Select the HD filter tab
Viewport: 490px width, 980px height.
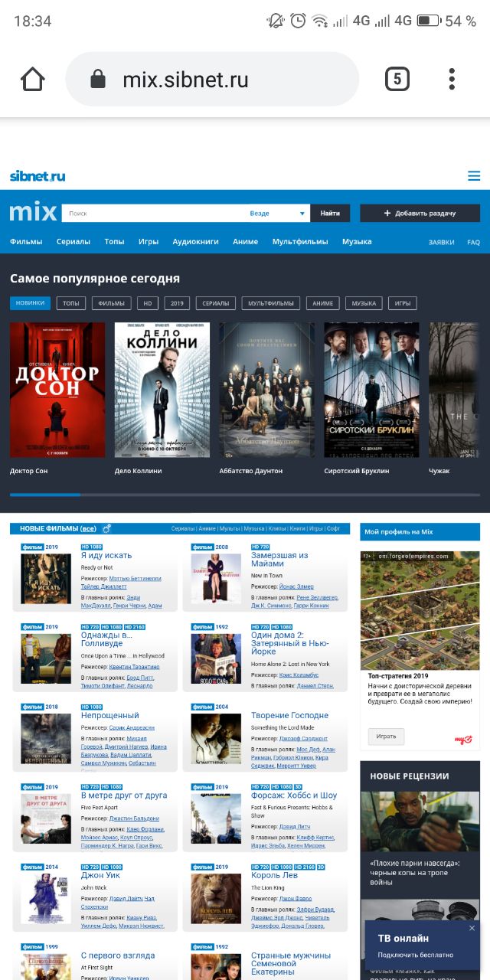click(148, 303)
